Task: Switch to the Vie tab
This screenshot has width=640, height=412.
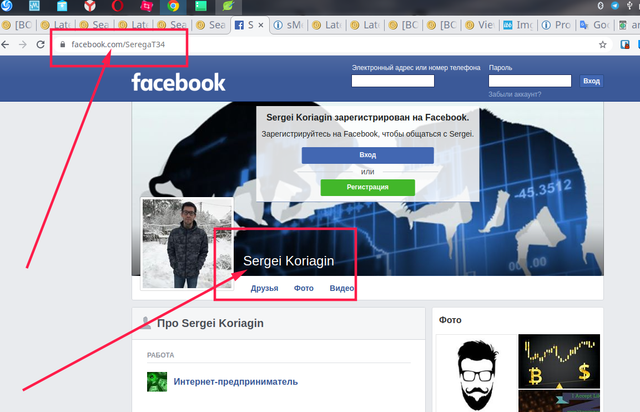Action: point(480,25)
